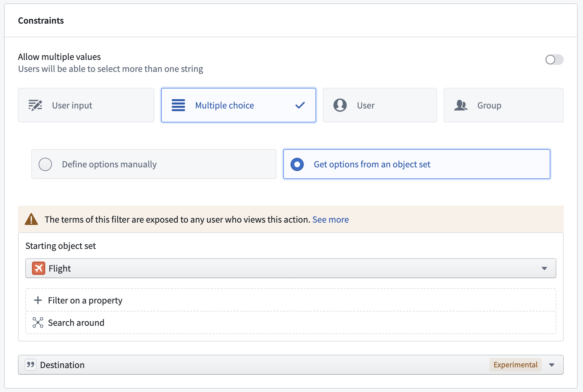This screenshot has width=583, height=392.
Task: Click the Experimental tag
Action: pos(515,365)
